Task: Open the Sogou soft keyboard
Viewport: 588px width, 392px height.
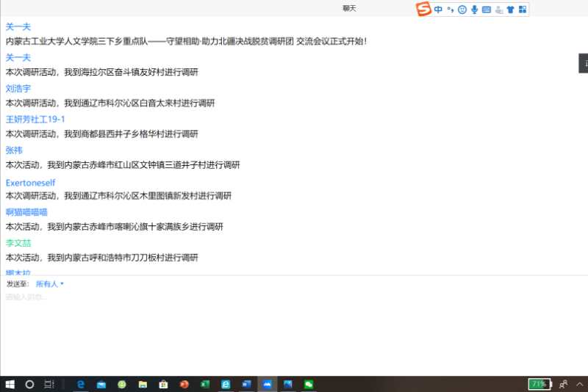Action: pos(486,10)
